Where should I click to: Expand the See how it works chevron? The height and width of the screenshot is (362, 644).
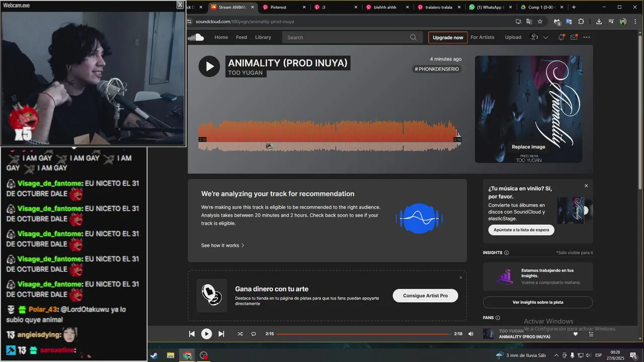[x=243, y=245]
